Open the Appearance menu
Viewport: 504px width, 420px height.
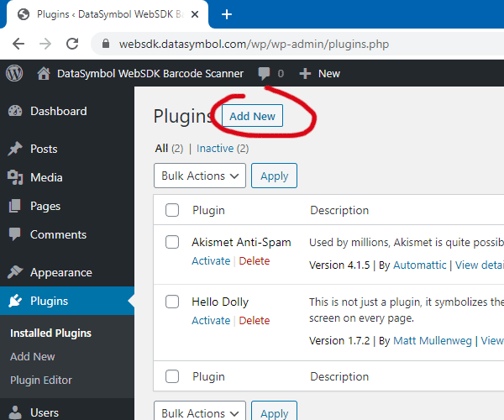pyautogui.click(x=61, y=272)
